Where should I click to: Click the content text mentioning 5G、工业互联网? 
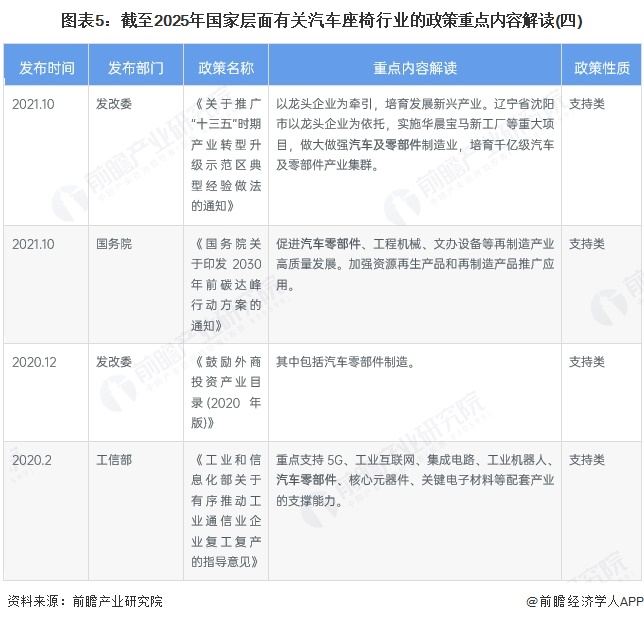(414, 480)
